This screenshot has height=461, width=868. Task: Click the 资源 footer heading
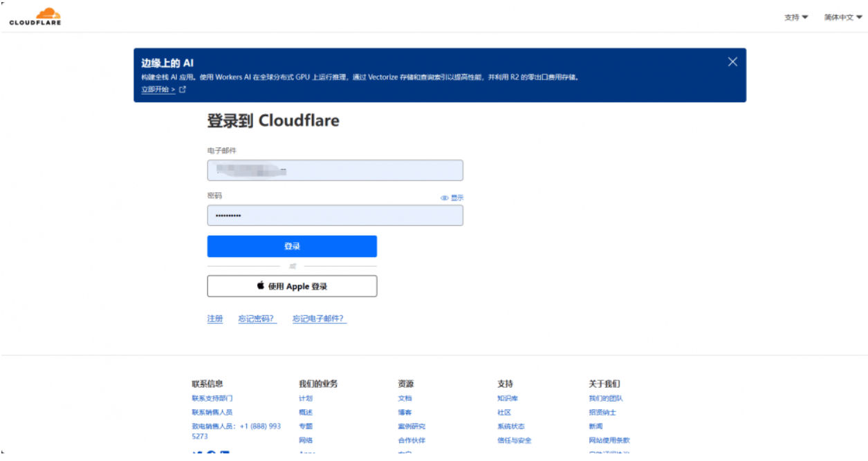[406, 384]
